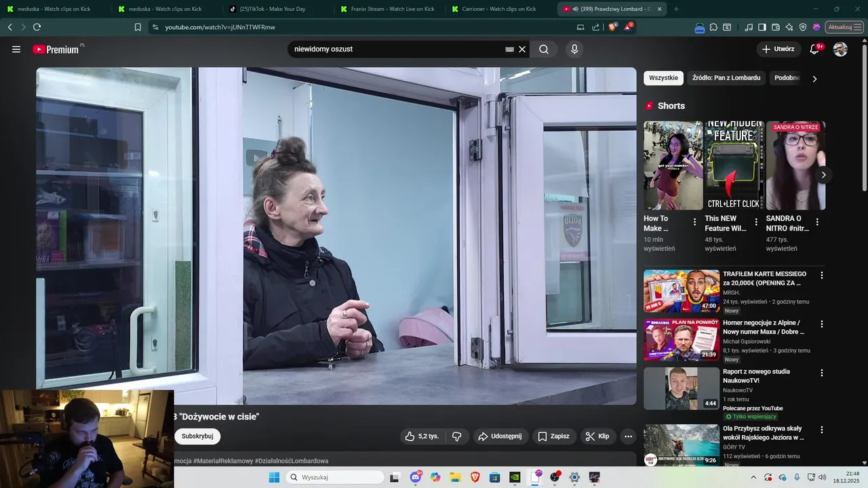868x488 pixels.
Task: Open Discord from taskbar
Action: (415, 477)
